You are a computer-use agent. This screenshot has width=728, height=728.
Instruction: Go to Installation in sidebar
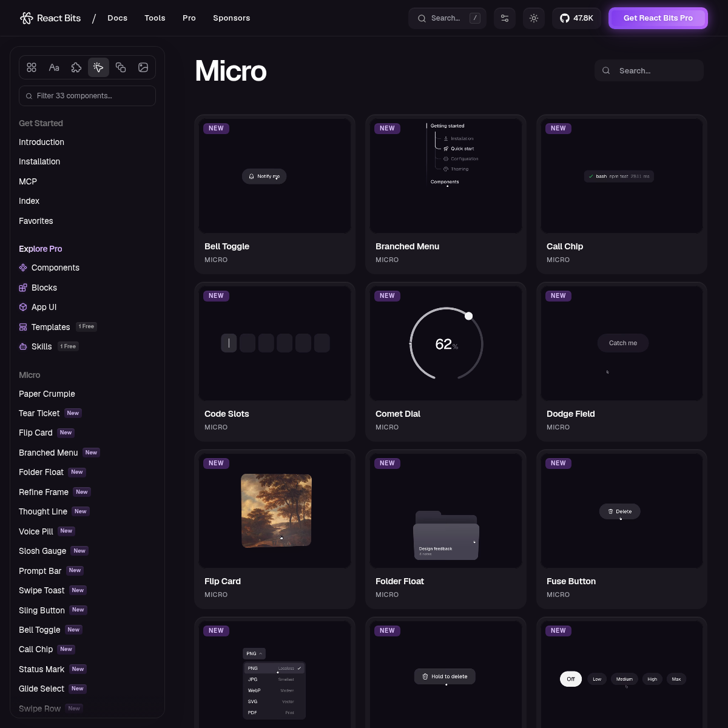point(39,161)
